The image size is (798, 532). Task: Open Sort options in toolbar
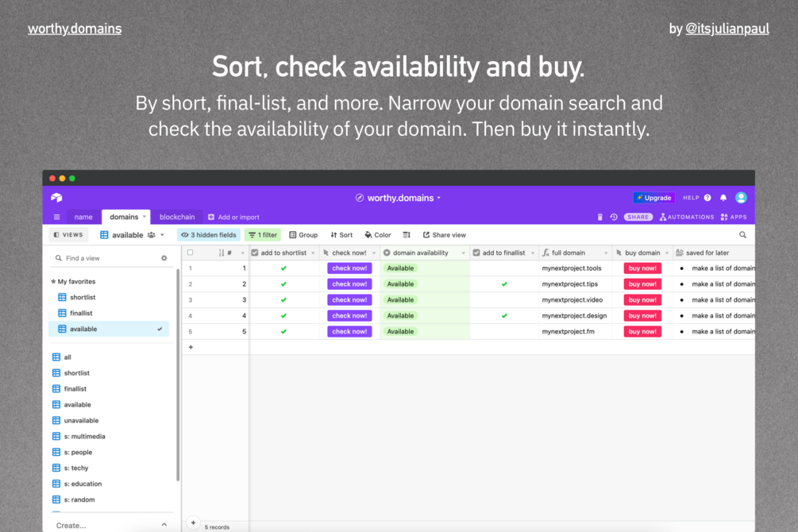coord(341,235)
